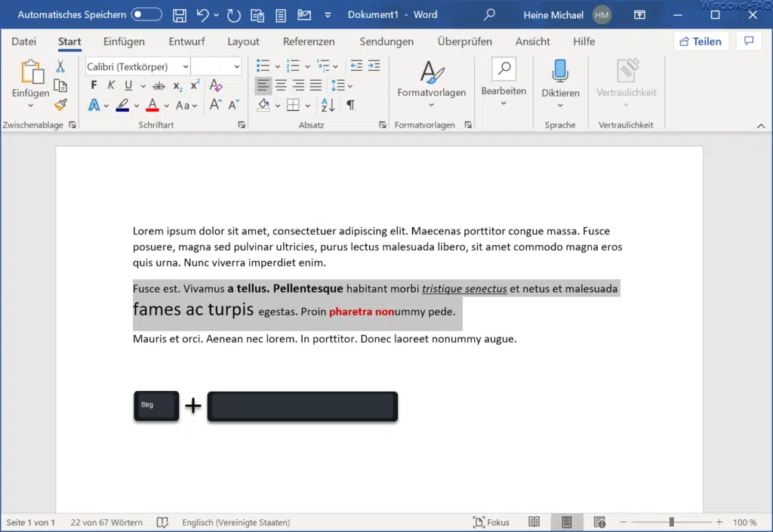This screenshot has height=532, width=773.
Task: Click the Save icon in the title bar
Action: [x=180, y=15]
